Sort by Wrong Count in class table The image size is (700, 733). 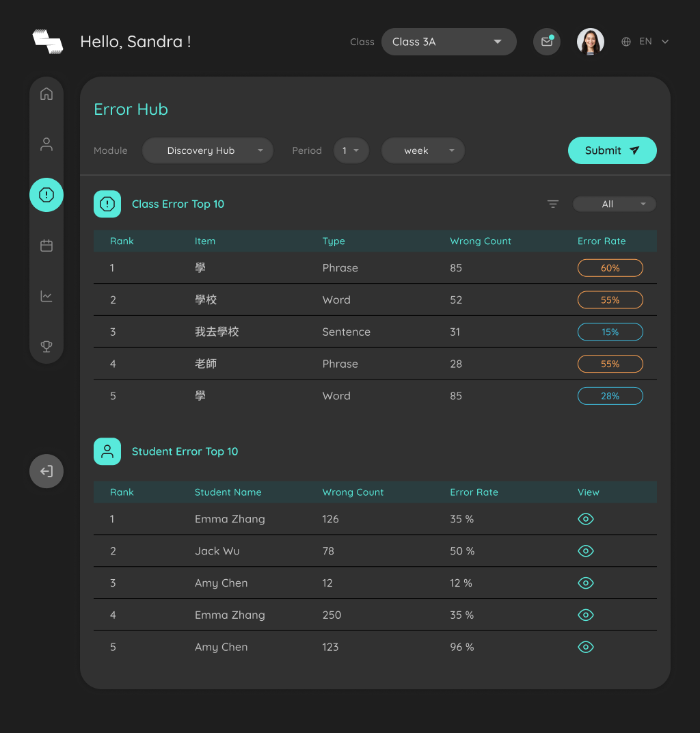tap(481, 241)
